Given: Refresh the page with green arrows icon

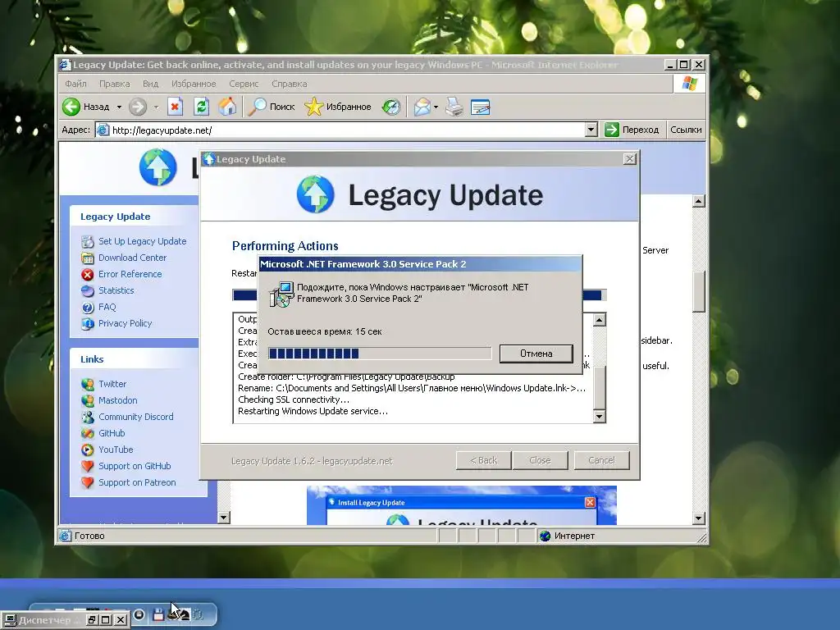Looking at the screenshot, I should (201, 107).
